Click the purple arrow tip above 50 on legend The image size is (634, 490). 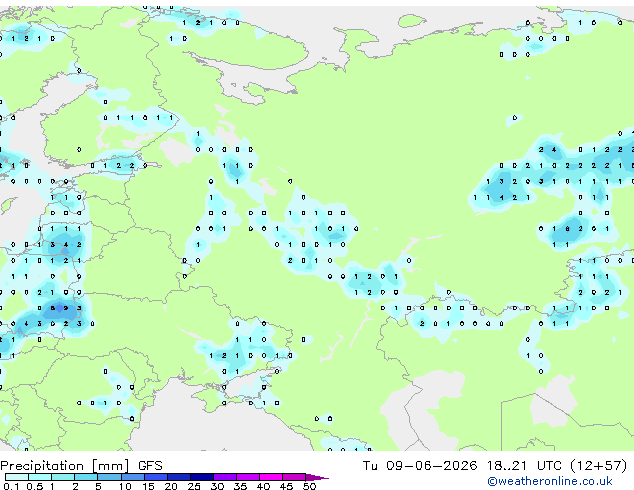[317, 477]
